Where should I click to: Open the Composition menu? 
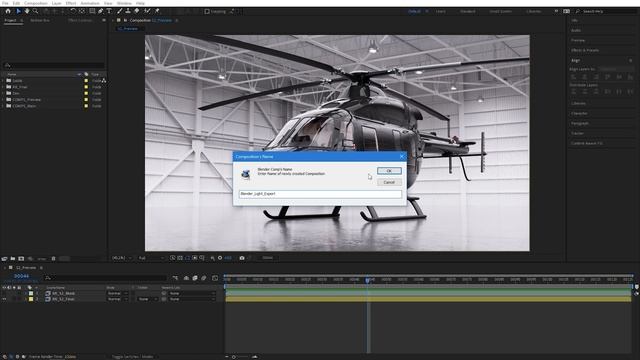(36, 3)
